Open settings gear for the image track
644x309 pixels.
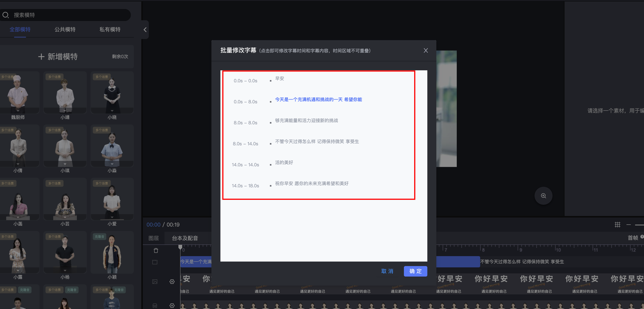[172, 281]
